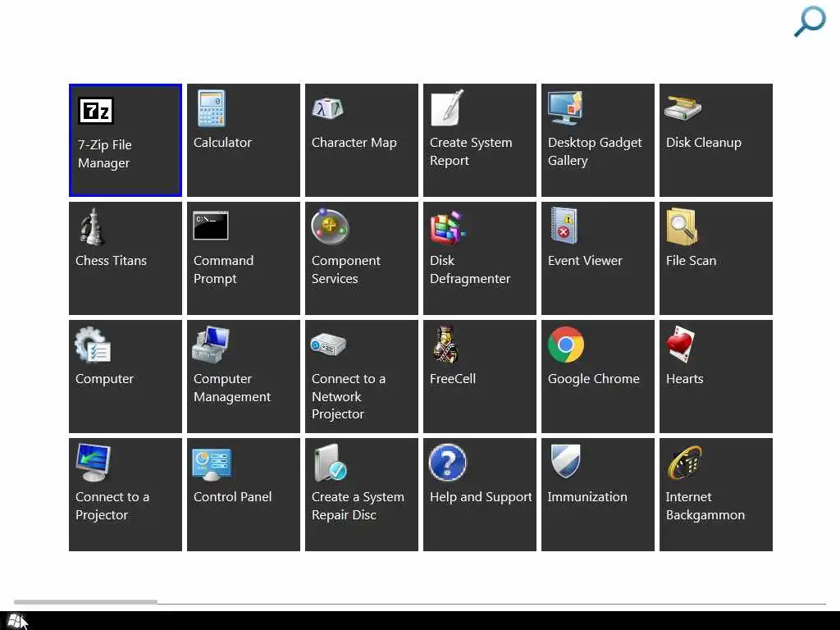
Task: Click the "7-Zip File Manager" label
Action: pos(104,153)
